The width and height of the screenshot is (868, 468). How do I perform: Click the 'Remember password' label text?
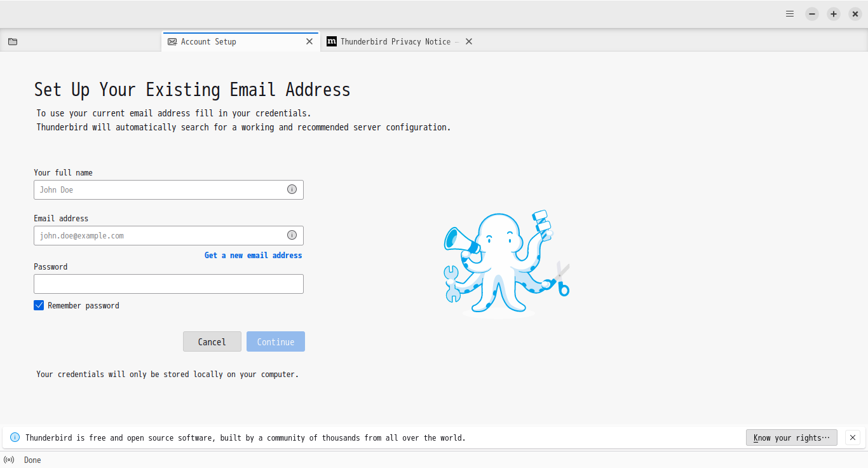coord(83,305)
